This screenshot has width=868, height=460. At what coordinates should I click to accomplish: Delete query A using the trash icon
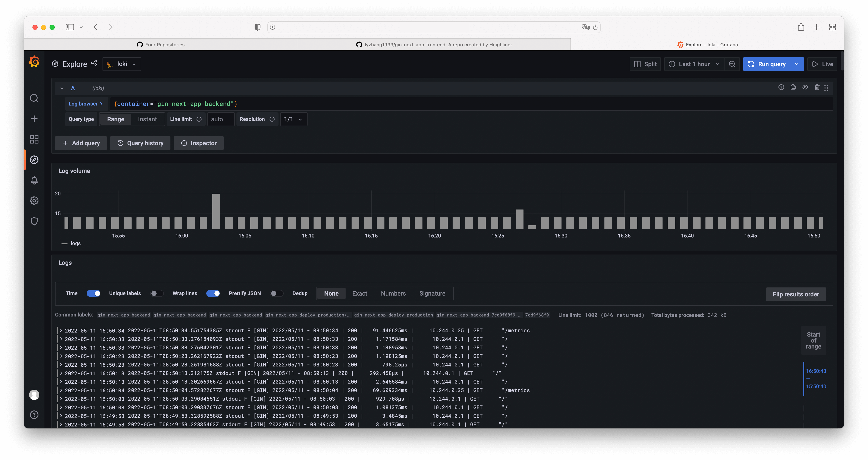pos(817,87)
